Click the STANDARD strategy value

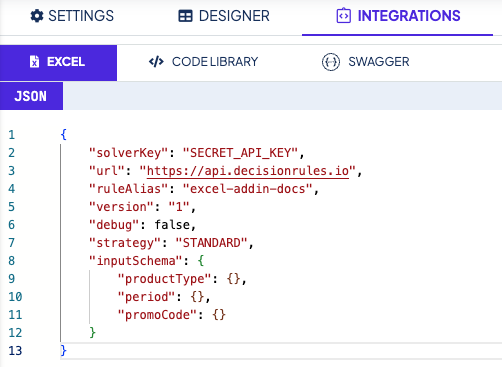tap(211, 243)
